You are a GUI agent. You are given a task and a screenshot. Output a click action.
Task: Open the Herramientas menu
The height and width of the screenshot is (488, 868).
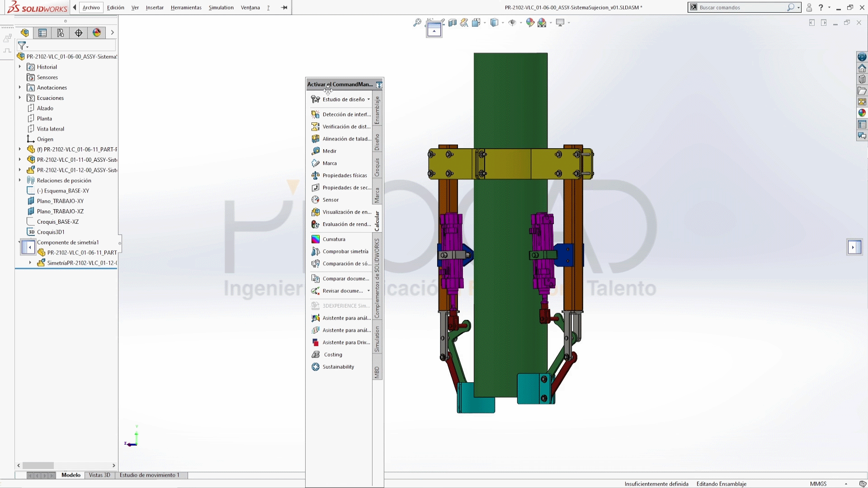[x=186, y=8]
